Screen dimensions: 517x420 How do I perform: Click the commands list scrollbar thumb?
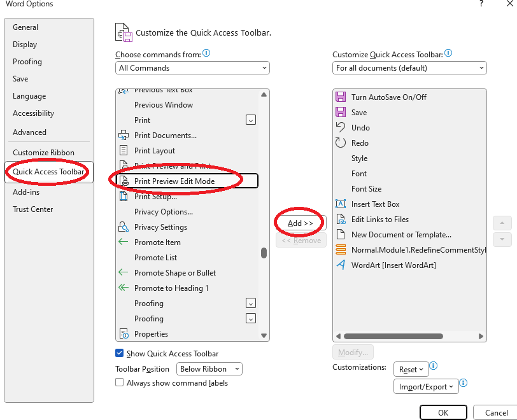tap(264, 253)
